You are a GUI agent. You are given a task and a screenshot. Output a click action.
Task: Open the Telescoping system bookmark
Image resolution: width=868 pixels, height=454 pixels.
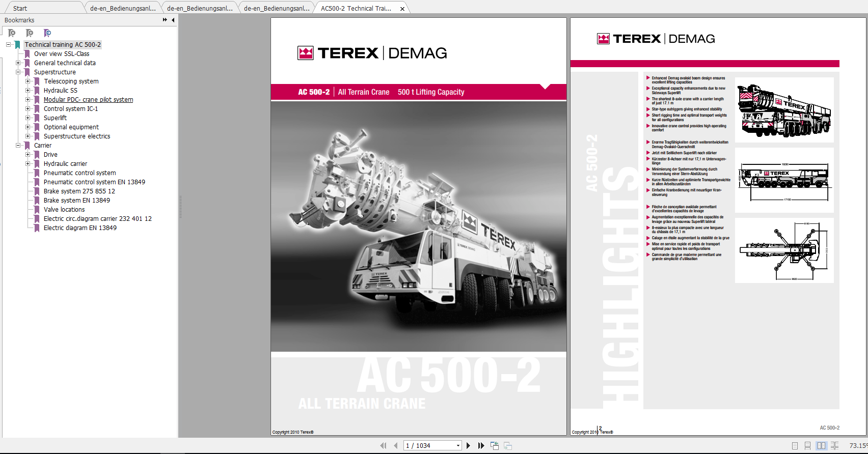pyautogui.click(x=71, y=81)
